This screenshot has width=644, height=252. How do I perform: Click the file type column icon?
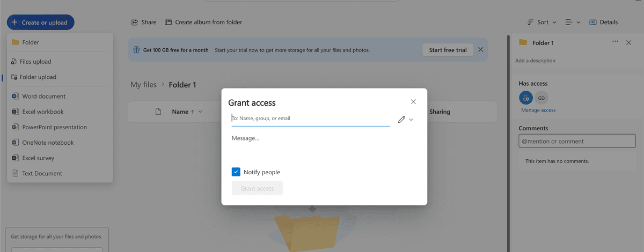point(158,112)
